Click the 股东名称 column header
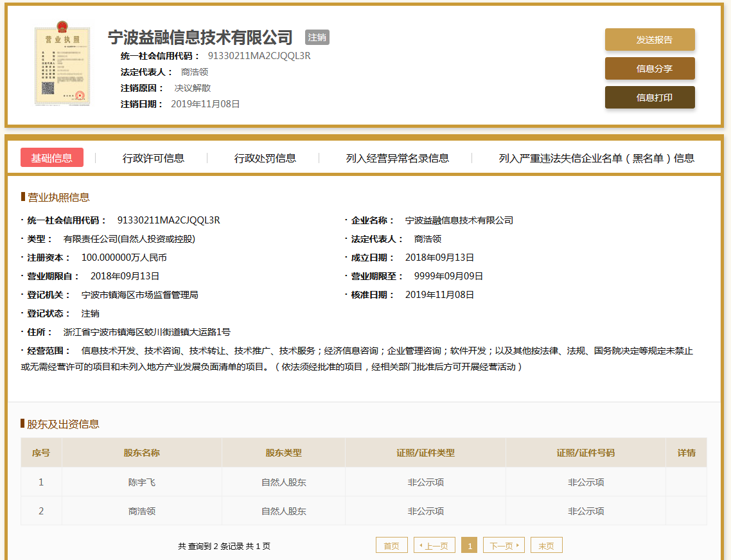The height and width of the screenshot is (560, 731). coord(142,453)
